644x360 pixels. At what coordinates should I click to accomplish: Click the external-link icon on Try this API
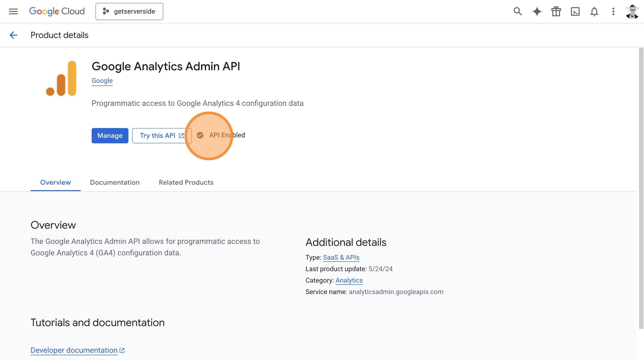(x=181, y=135)
